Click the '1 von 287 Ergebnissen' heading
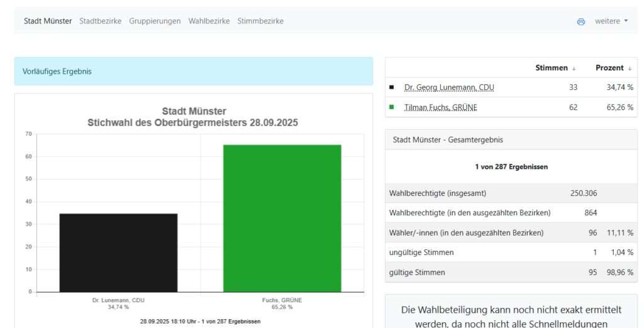Viewport: 644px width, 328px height. click(x=511, y=167)
